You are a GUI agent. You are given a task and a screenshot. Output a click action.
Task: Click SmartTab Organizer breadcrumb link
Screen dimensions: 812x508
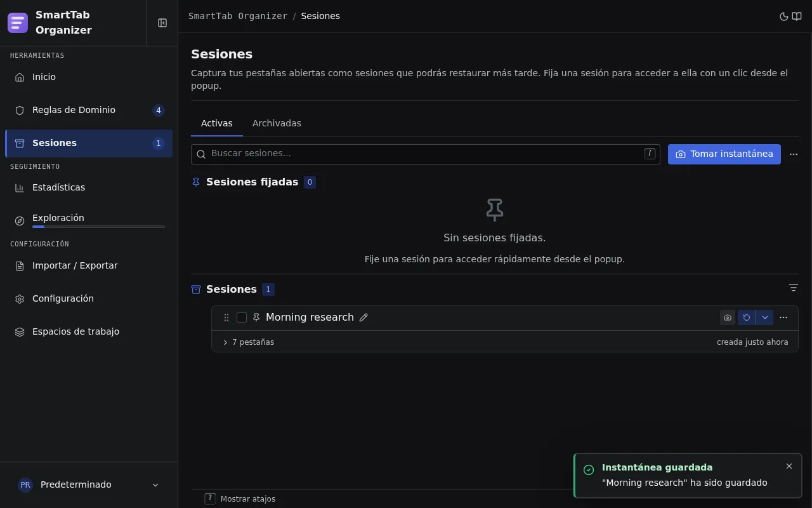click(238, 16)
